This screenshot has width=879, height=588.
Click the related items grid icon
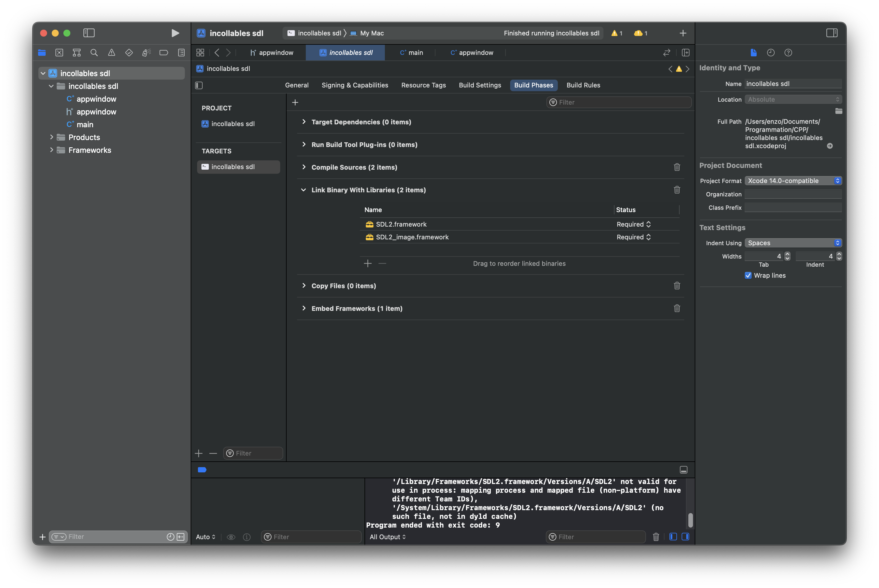coord(200,53)
